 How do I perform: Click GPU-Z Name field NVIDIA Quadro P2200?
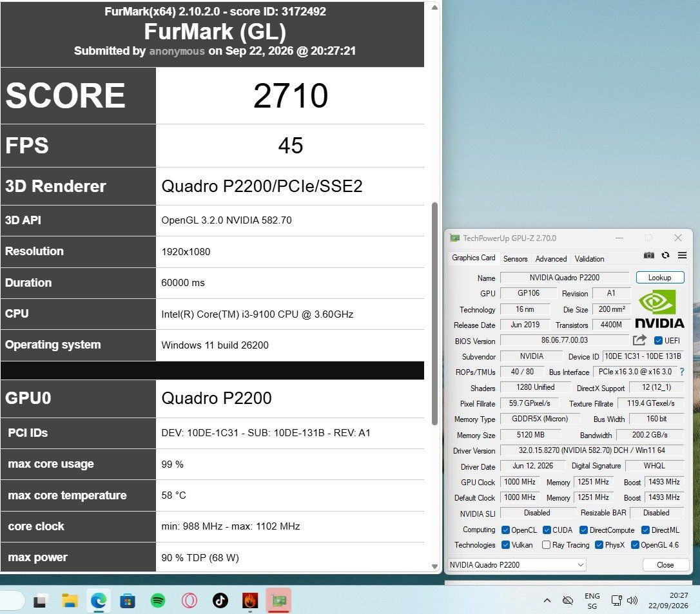coord(564,278)
